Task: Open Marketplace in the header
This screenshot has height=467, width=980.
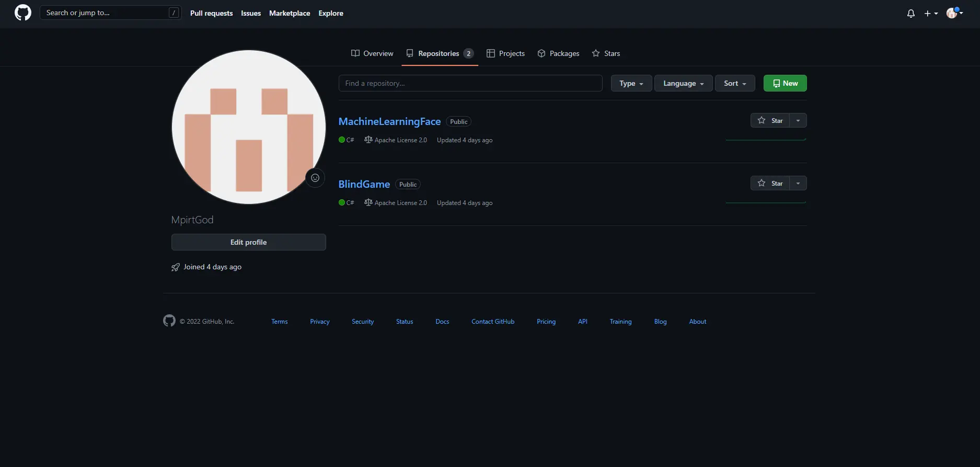Action: (x=290, y=14)
